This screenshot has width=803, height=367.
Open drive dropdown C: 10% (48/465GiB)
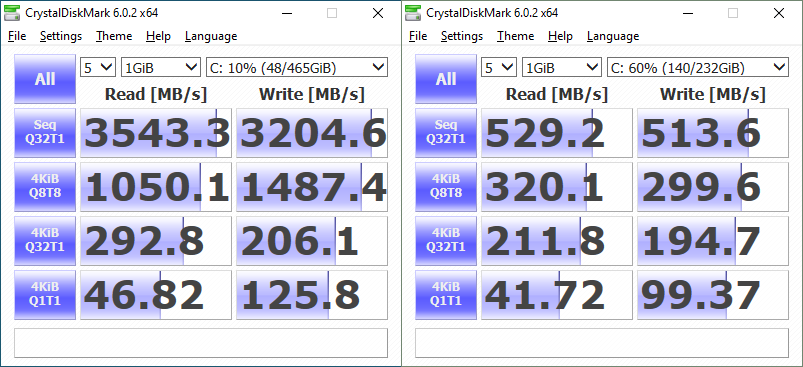tap(297, 67)
